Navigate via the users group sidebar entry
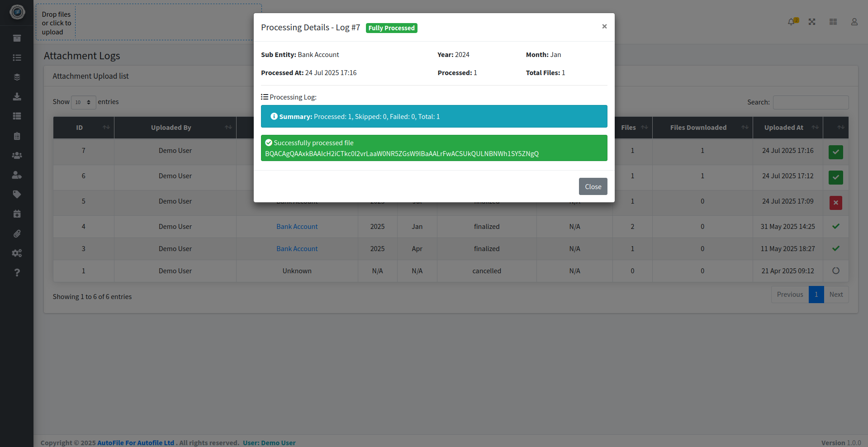 [x=17, y=155]
